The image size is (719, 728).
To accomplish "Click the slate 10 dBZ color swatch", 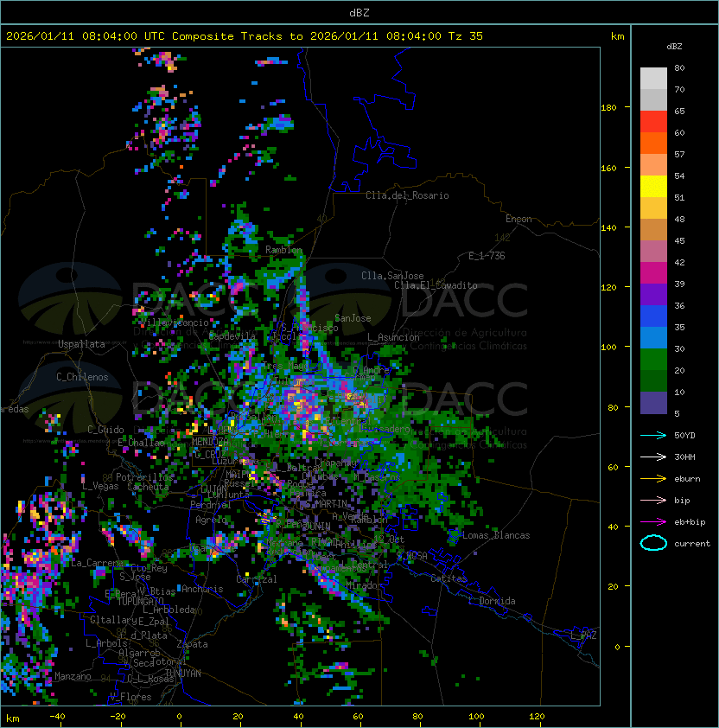I will tap(653, 403).
